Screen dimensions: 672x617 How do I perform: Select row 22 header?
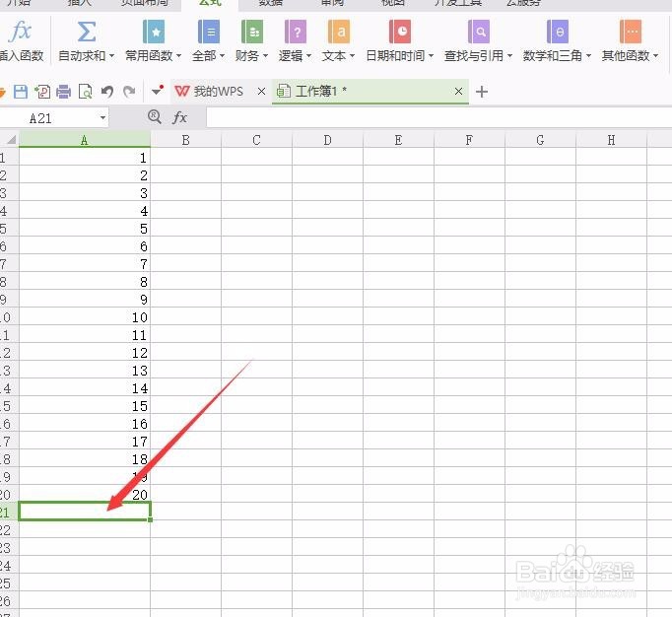coord(9,530)
